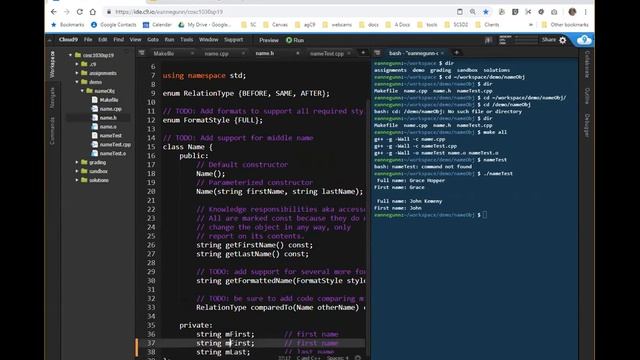The width and height of the screenshot is (640, 360).
Task: Open the editor pane tab-list menu icon
Action: coord(142,53)
